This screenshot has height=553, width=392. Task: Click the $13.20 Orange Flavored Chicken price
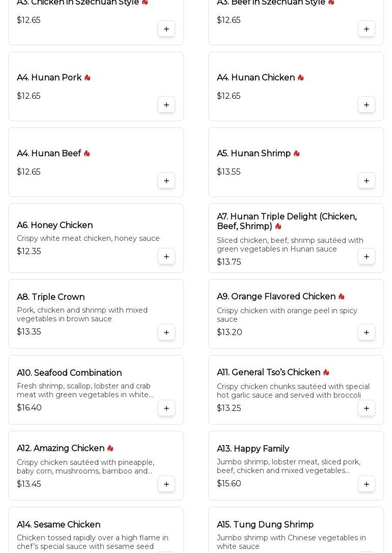pyautogui.click(x=230, y=333)
